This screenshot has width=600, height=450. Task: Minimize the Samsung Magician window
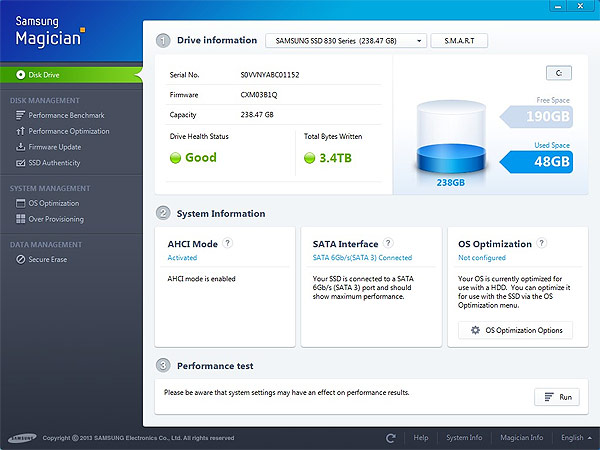[x=558, y=6]
